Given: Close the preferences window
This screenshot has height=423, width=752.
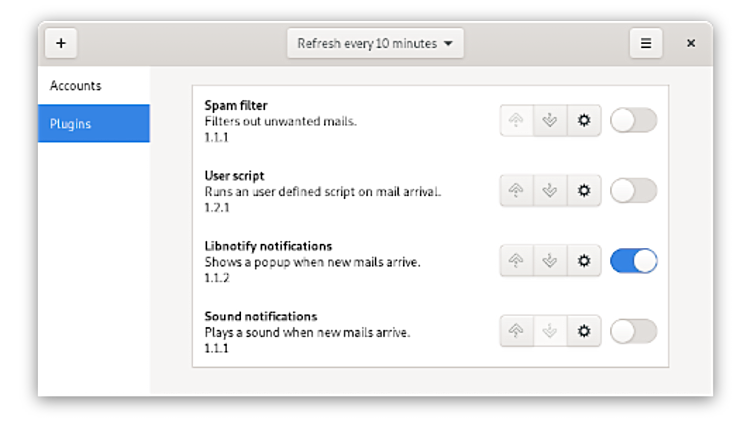Looking at the screenshot, I should (690, 43).
